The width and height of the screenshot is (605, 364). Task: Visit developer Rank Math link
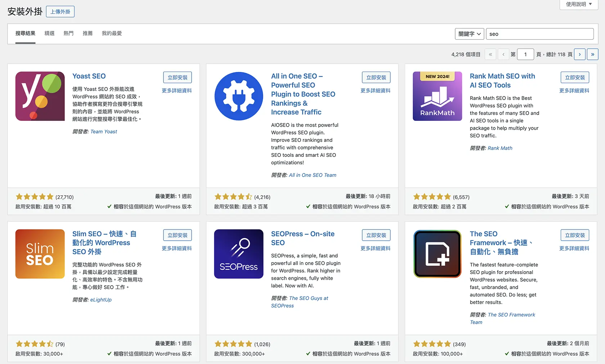tap(500, 148)
